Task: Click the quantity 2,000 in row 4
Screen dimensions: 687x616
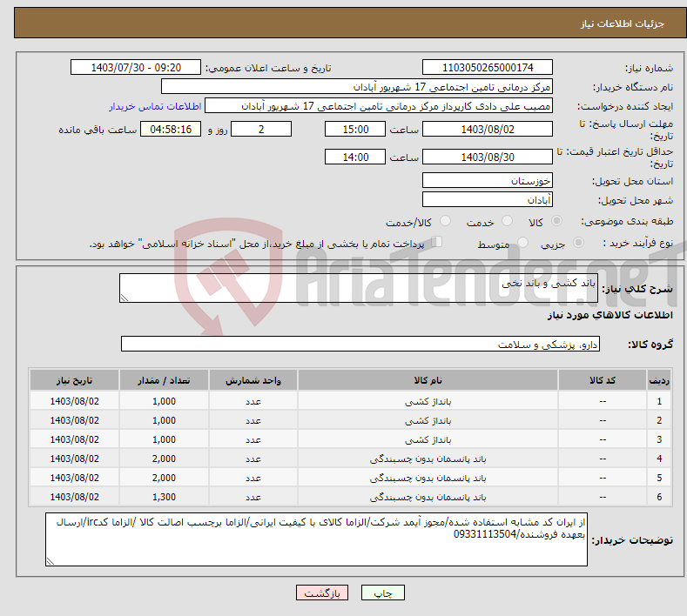Action: click(x=164, y=459)
